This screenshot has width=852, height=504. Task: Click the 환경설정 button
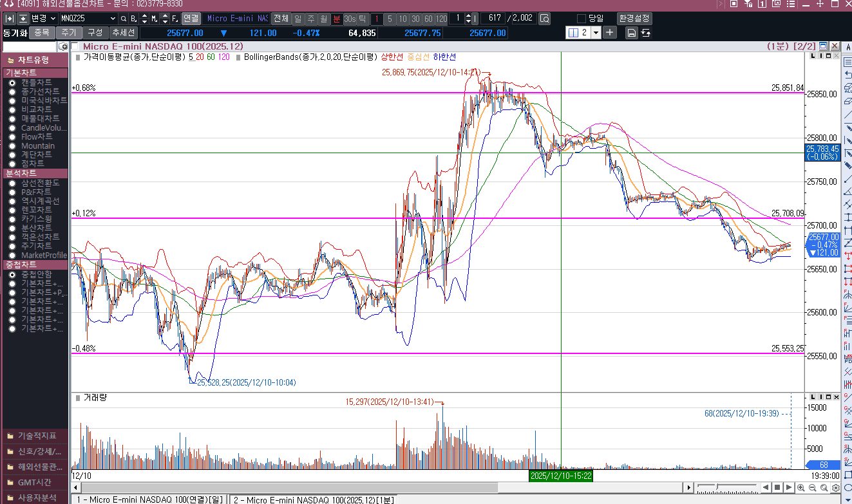634,19
